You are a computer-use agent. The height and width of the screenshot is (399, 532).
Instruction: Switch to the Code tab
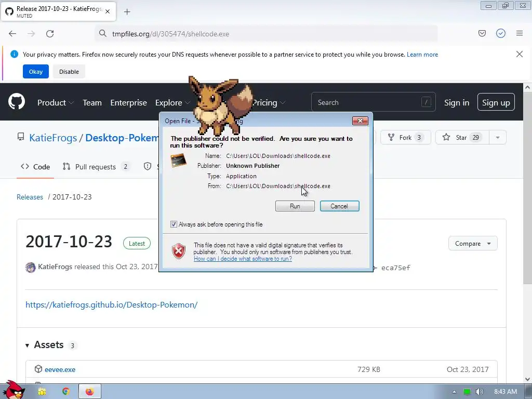[35, 167]
